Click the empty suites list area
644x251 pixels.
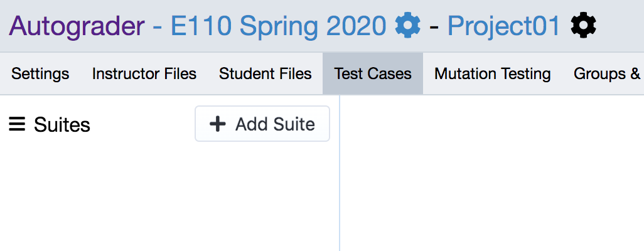163,201
